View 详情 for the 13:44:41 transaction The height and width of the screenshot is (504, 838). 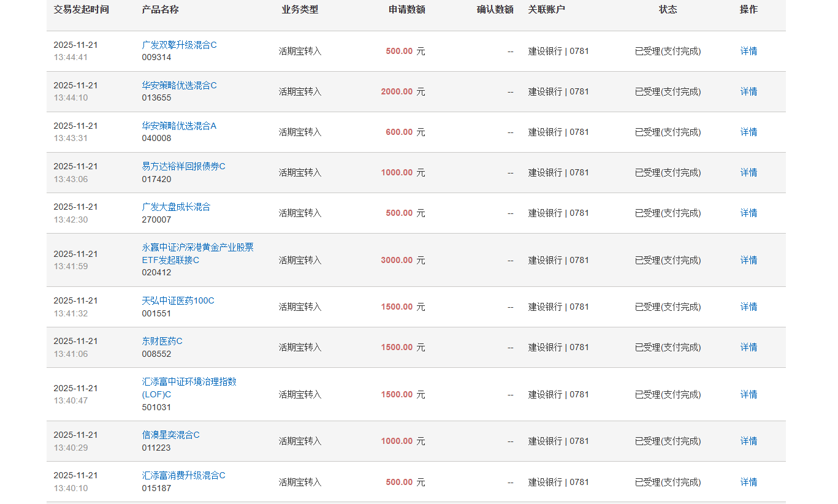(x=748, y=51)
